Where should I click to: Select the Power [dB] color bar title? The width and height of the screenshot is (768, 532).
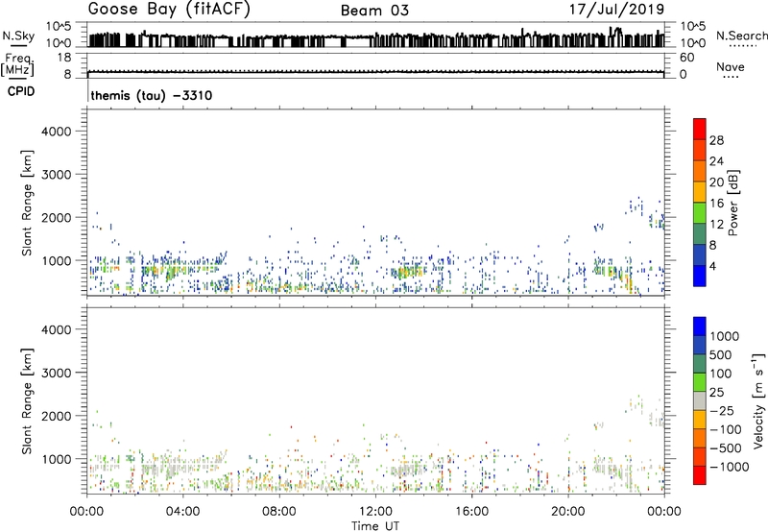click(x=732, y=203)
